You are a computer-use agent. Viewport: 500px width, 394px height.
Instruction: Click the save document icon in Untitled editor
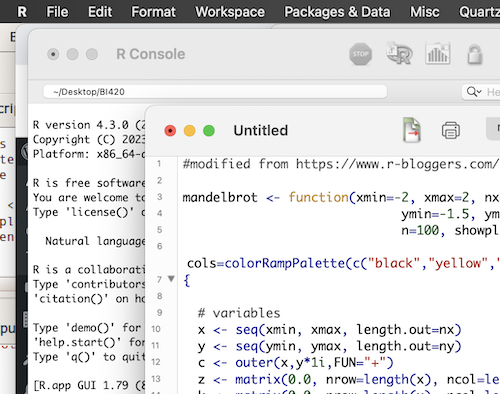pos(411,130)
